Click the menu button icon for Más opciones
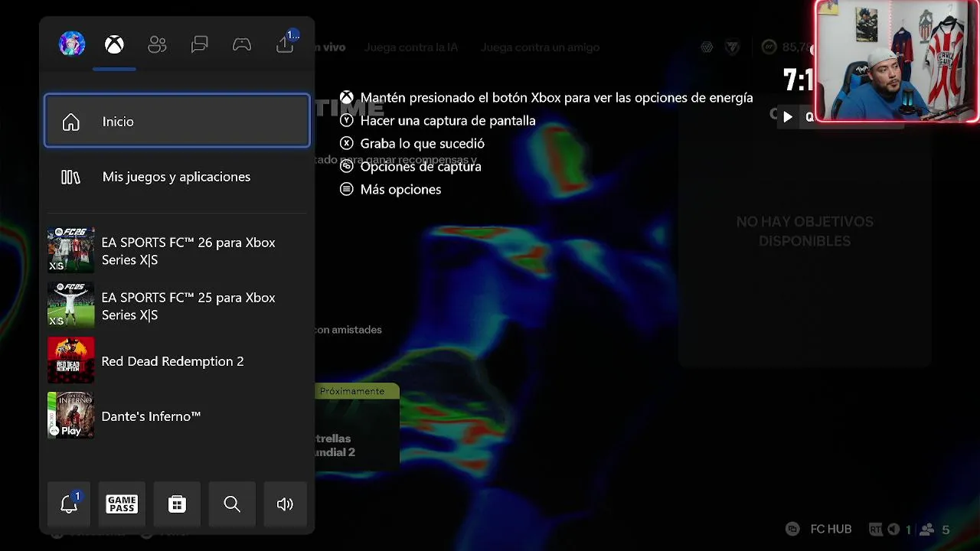Image resolution: width=980 pixels, height=551 pixels. click(347, 190)
